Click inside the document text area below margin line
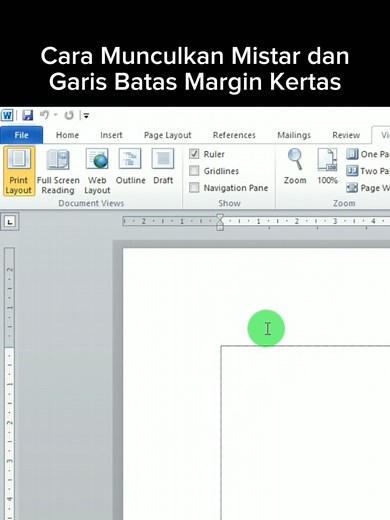Screen dimensions: 390x520 pyautogui.click(x=305, y=433)
